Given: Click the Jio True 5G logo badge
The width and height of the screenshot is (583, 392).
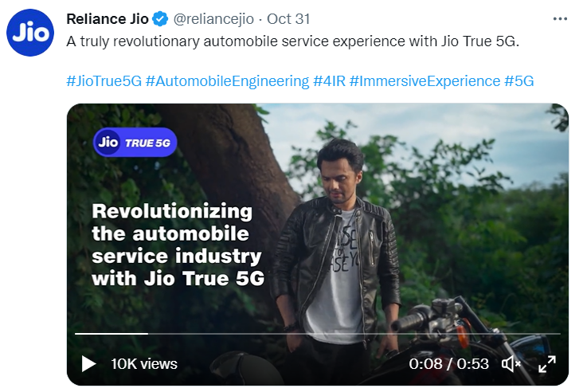Looking at the screenshot, I should click(135, 143).
